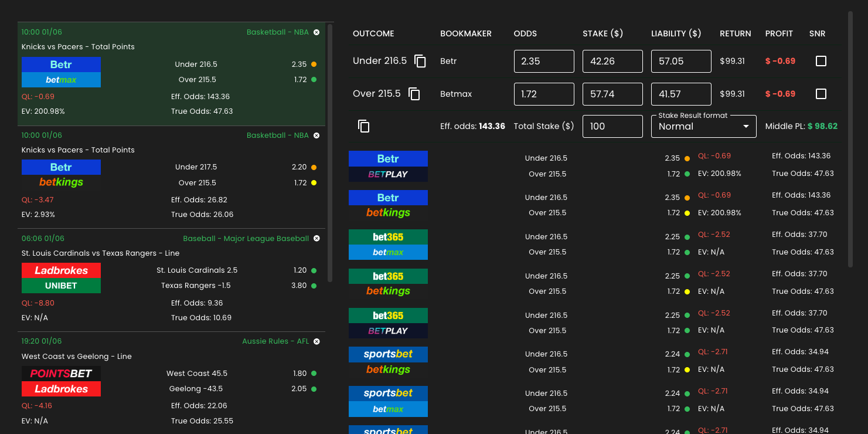Click Aussie Rules - AFL label

(x=275, y=341)
